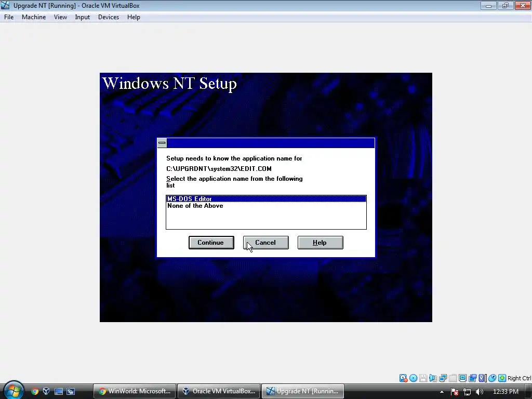Image resolution: width=532 pixels, height=399 pixels.
Task: Open the display settings status icon
Action: [462, 378]
